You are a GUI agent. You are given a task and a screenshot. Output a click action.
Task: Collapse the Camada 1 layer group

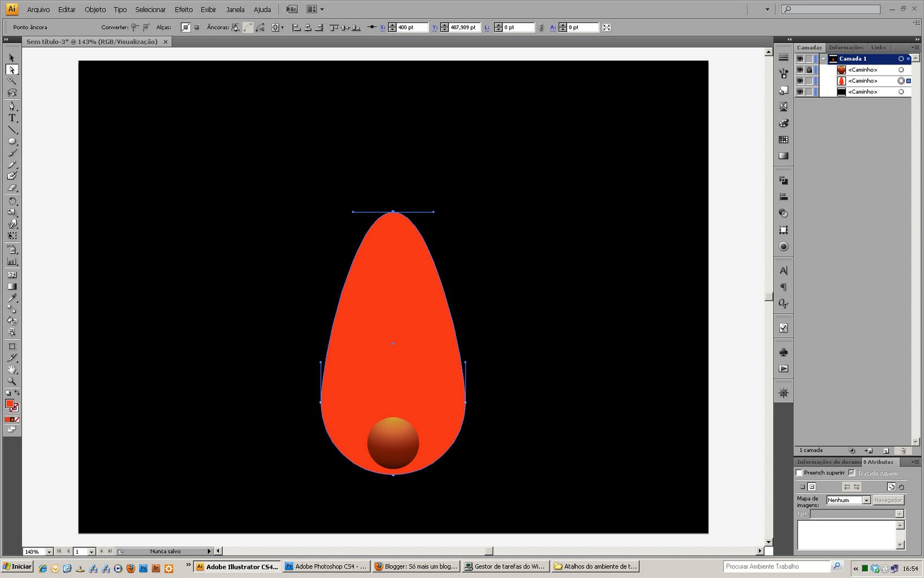(x=824, y=58)
